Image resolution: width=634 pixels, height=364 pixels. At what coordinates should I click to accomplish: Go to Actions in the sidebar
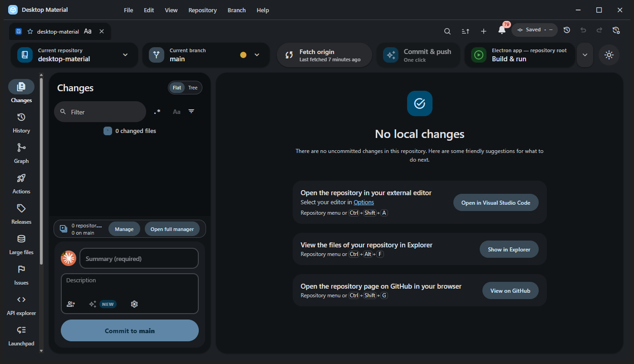[21, 184]
